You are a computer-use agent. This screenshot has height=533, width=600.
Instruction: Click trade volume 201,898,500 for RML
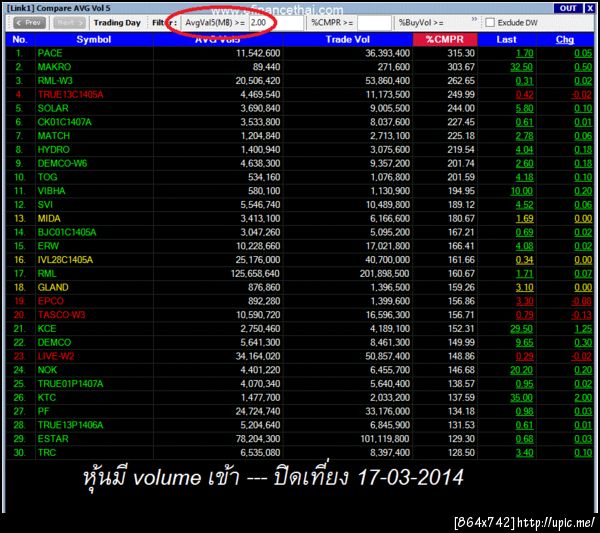[x=385, y=274]
